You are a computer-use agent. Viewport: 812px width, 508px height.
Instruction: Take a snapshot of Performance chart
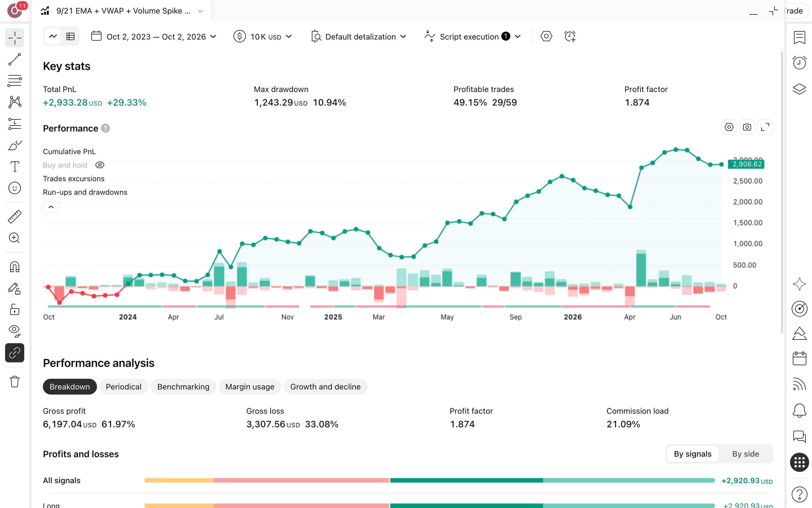pos(747,127)
